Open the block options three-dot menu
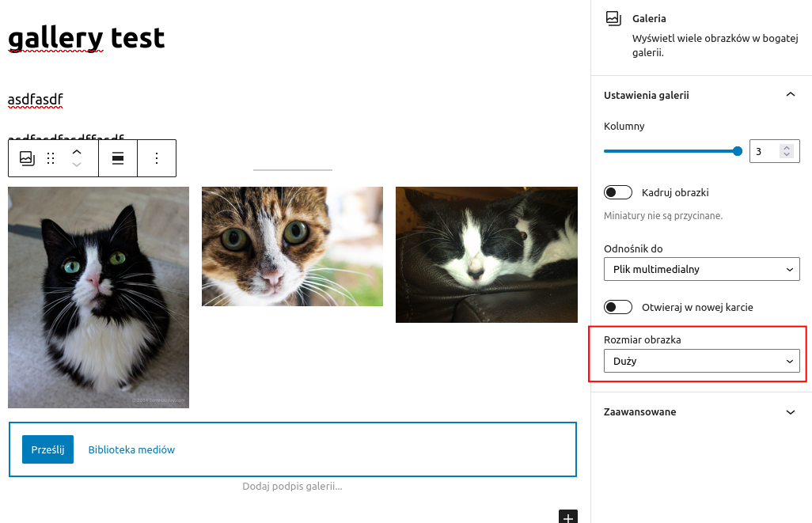Image resolution: width=812 pixels, height=523 pixels. point(157,158)
